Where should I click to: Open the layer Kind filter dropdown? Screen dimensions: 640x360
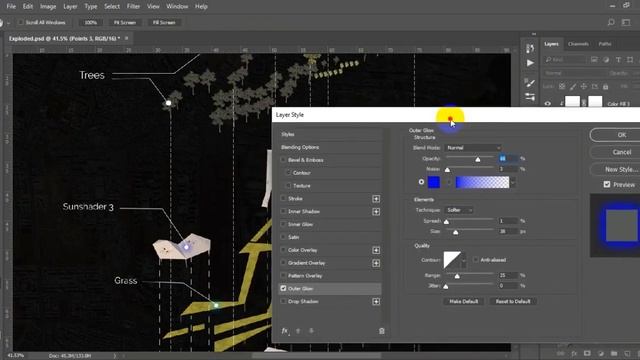[x=565, y=60]
